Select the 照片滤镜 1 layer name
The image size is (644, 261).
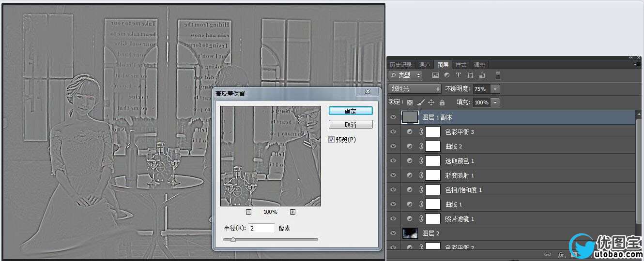[460, 219]
